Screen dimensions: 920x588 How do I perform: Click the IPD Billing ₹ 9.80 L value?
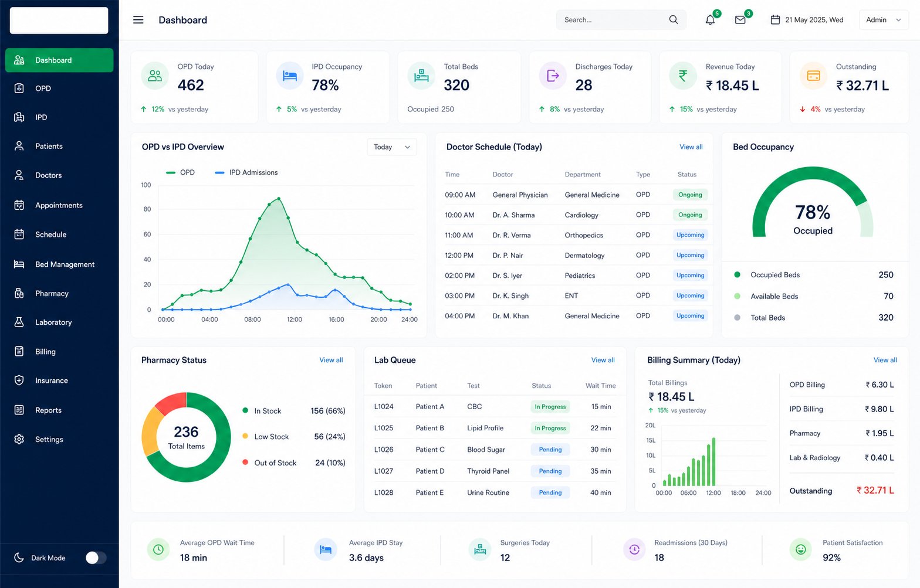click(880, 409)
